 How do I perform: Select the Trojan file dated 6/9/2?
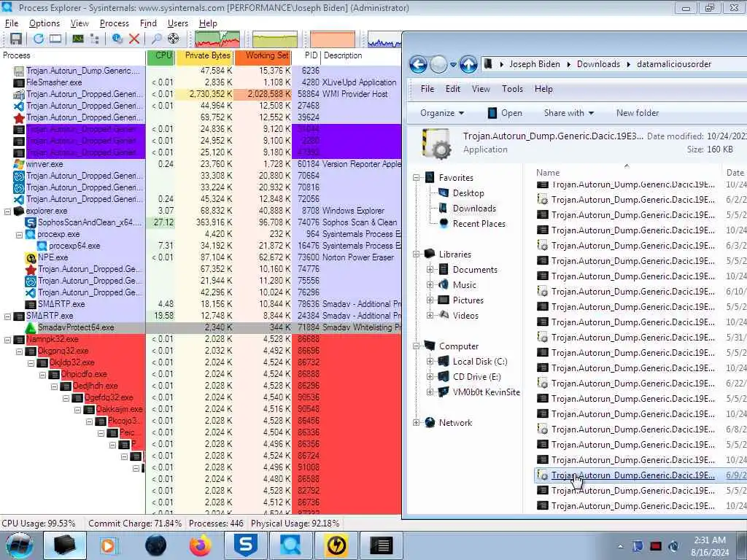[640, 475]
